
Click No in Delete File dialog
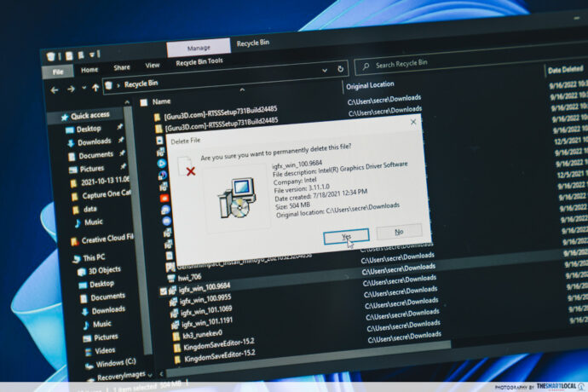(399, 232)
